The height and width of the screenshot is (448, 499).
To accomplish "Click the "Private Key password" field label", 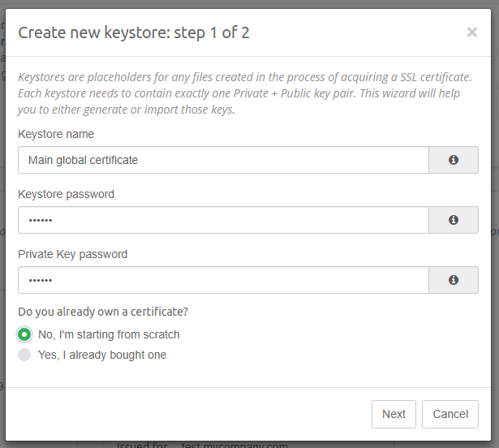I will (73, 254).
